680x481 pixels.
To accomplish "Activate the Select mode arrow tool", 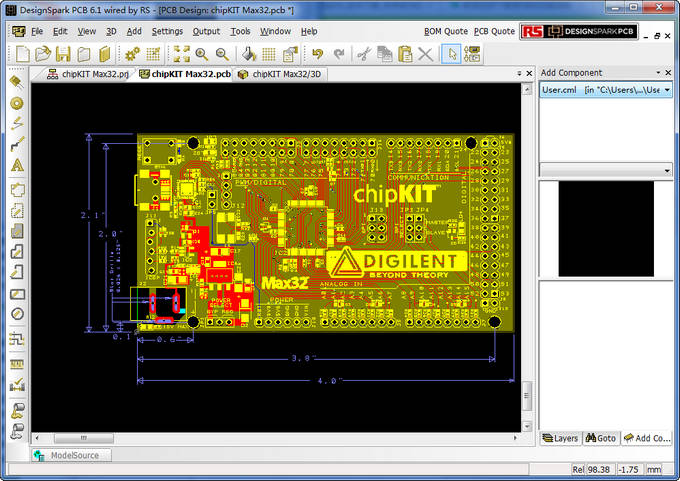I will pos(452,53).
